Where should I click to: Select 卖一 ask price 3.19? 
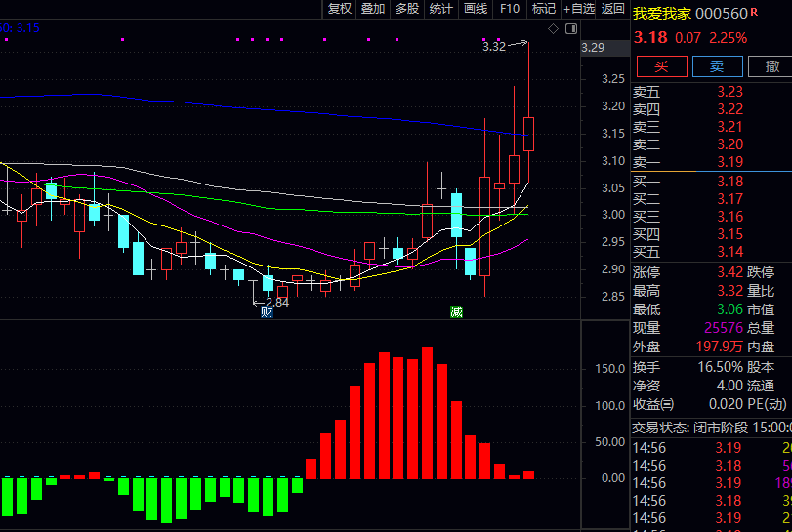point(729,162)
